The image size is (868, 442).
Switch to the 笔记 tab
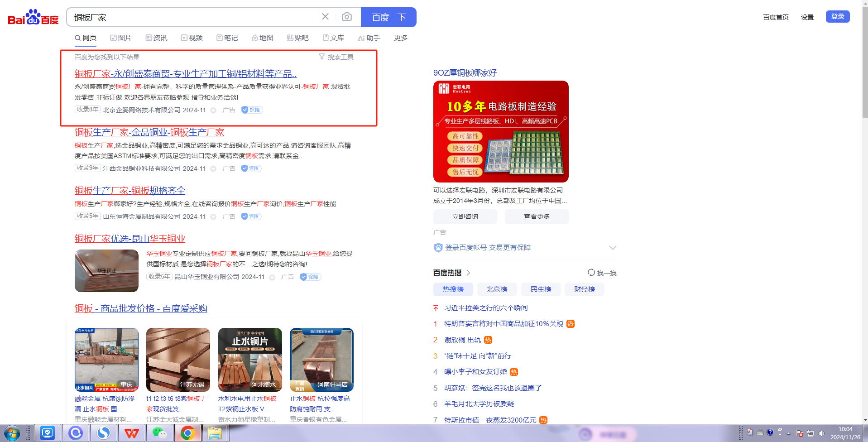click(x=227, y=38)
